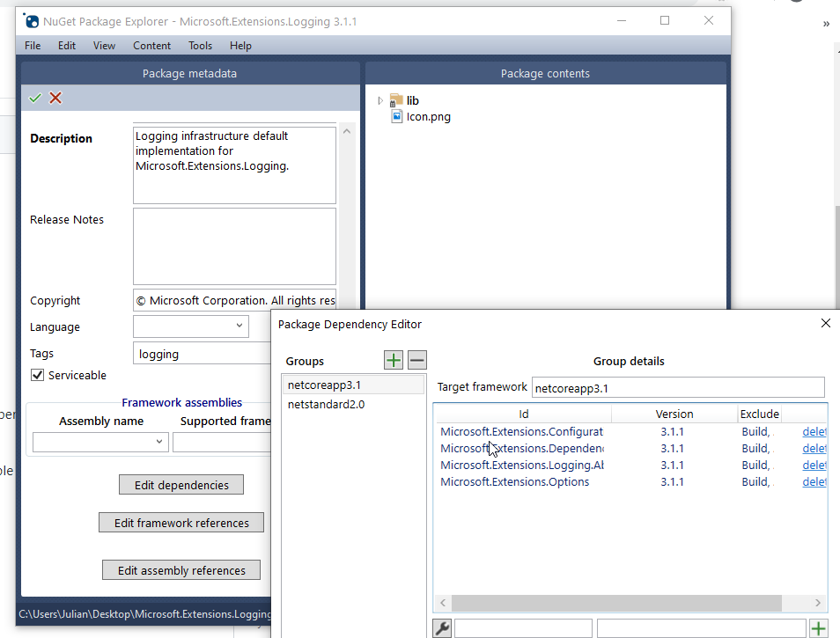Select the netcoreapp3.1 group
Viewport: 840px width, 638px height.
353,385
